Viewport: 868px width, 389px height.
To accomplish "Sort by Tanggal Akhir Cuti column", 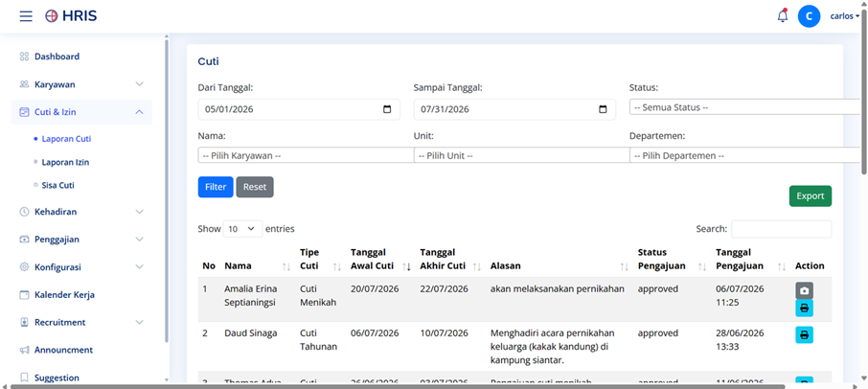I will [476, 266].
